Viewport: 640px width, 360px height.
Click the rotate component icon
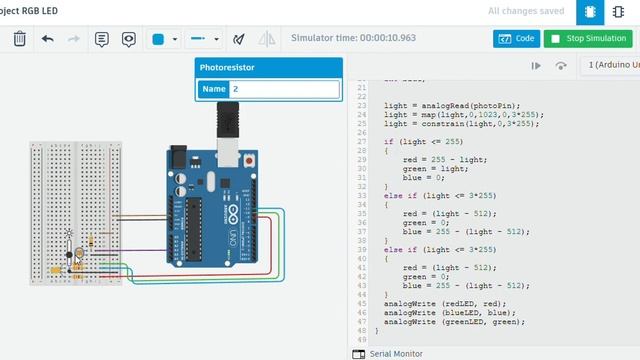pos(239,39)
